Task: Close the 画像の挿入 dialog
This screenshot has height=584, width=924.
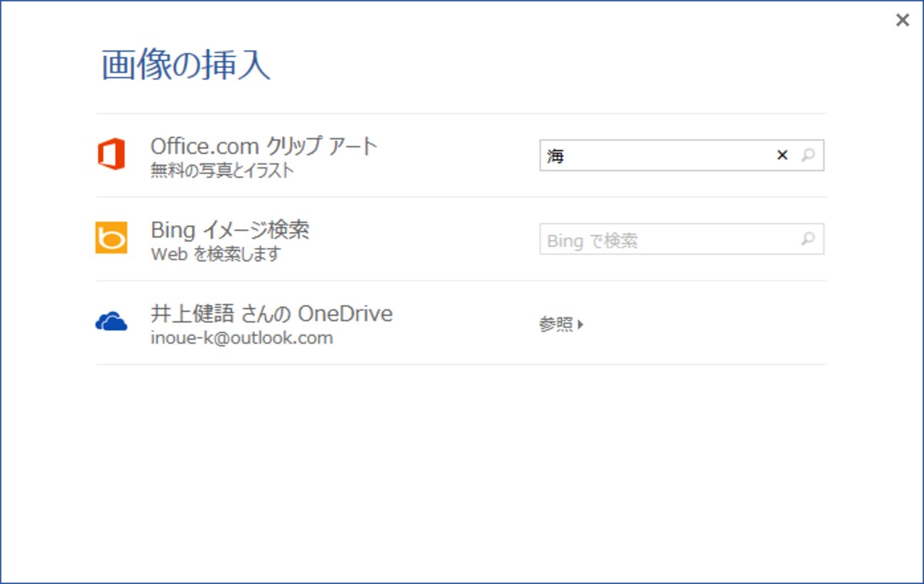Action: 902,21
